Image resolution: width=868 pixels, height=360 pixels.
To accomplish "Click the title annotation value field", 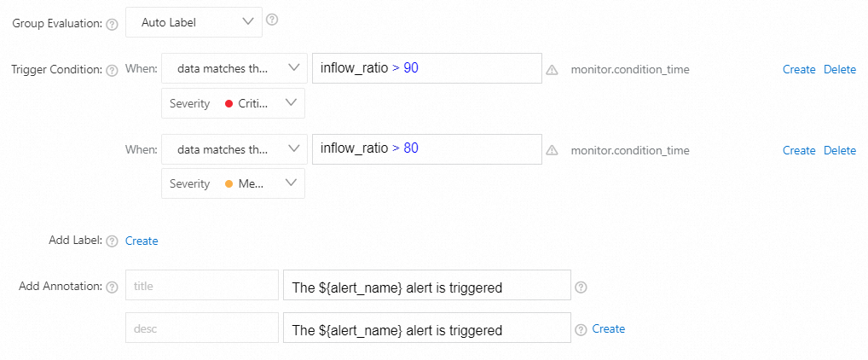I will (426, 287).
